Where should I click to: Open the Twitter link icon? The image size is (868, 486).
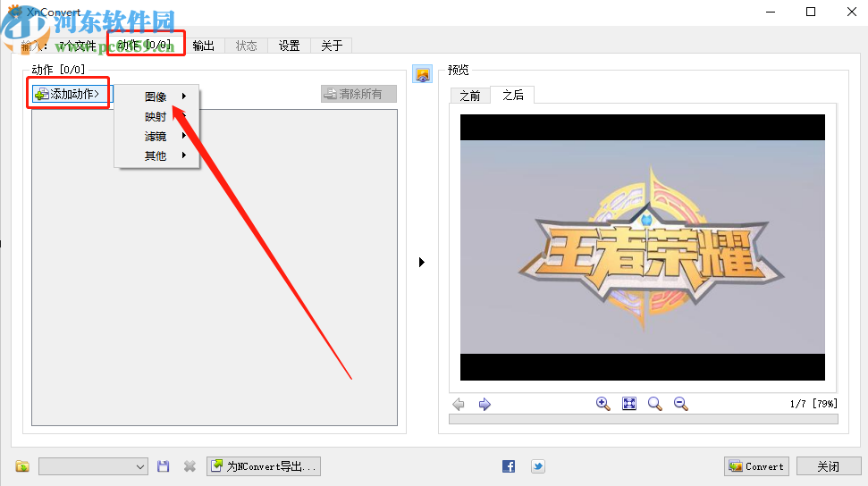tap(537, 466)
